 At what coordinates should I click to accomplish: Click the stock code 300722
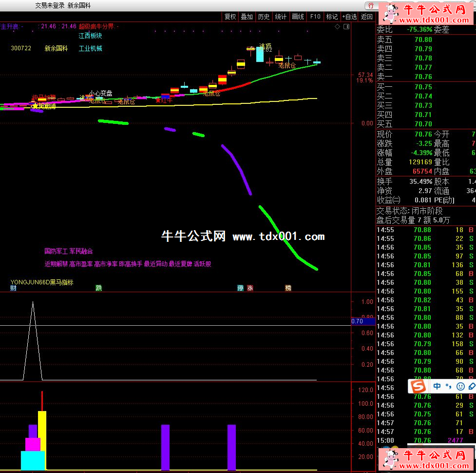tap(21, 48)
